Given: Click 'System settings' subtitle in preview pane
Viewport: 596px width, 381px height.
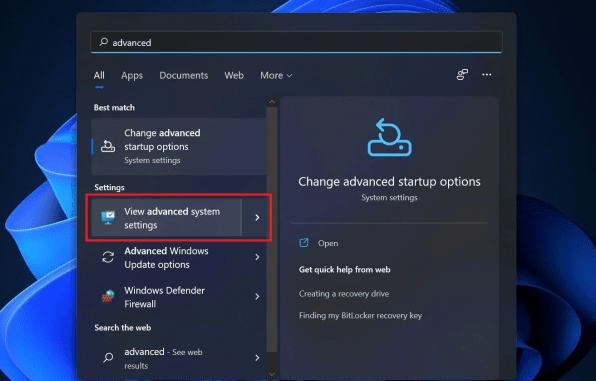Looking at the screenshot, I should pos(389,198).
